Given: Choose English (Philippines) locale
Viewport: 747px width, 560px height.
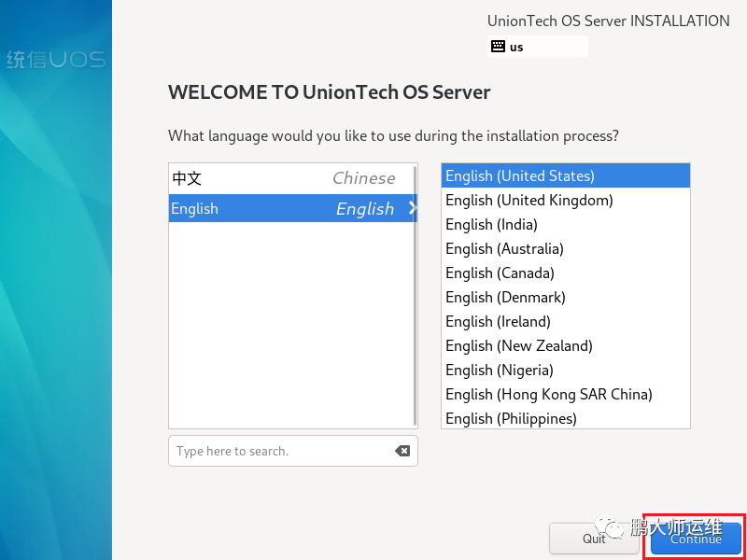Looking at the screenshot, I should click(x=566, y=418).
